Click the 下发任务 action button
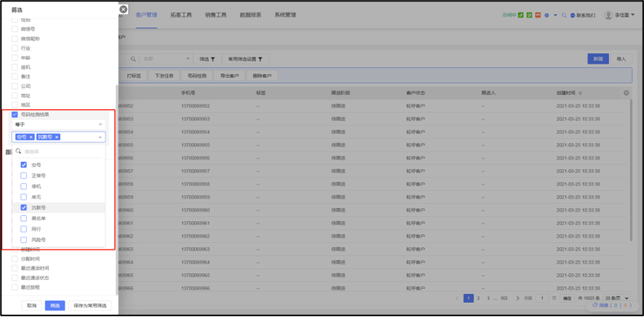This screenshot has height=317, width=644. pyautogui.click(x=164, y=76)
